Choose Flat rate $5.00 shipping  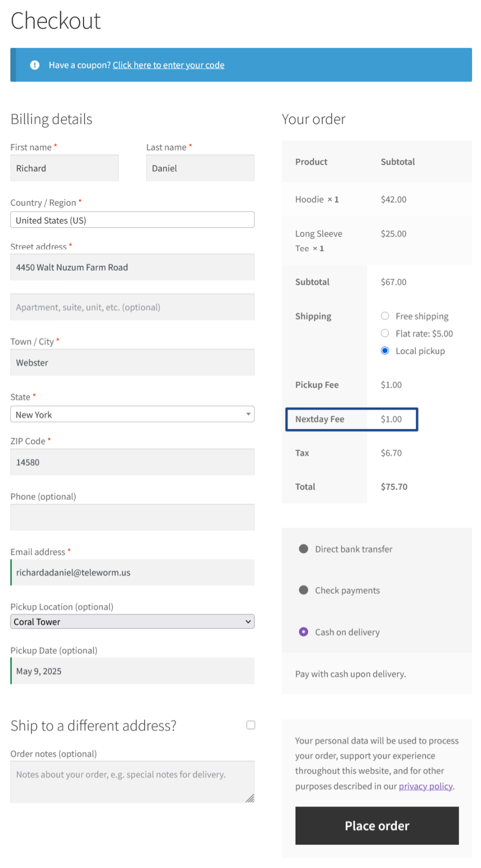coord(385,333)
